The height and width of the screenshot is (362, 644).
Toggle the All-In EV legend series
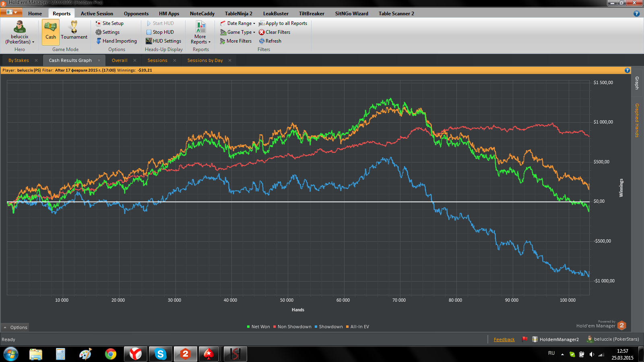357,327
